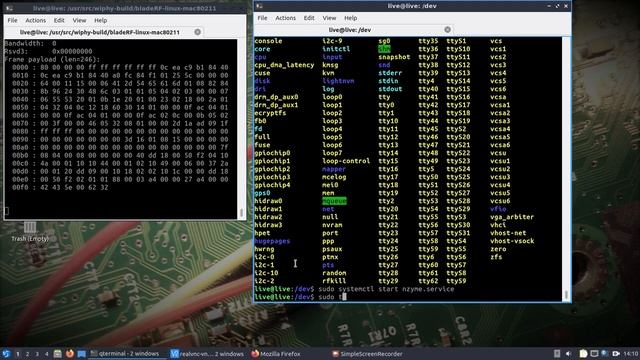
Task: Click the 'Rsvd3: 0x00000000' line
Action: (x=48, y=51)
